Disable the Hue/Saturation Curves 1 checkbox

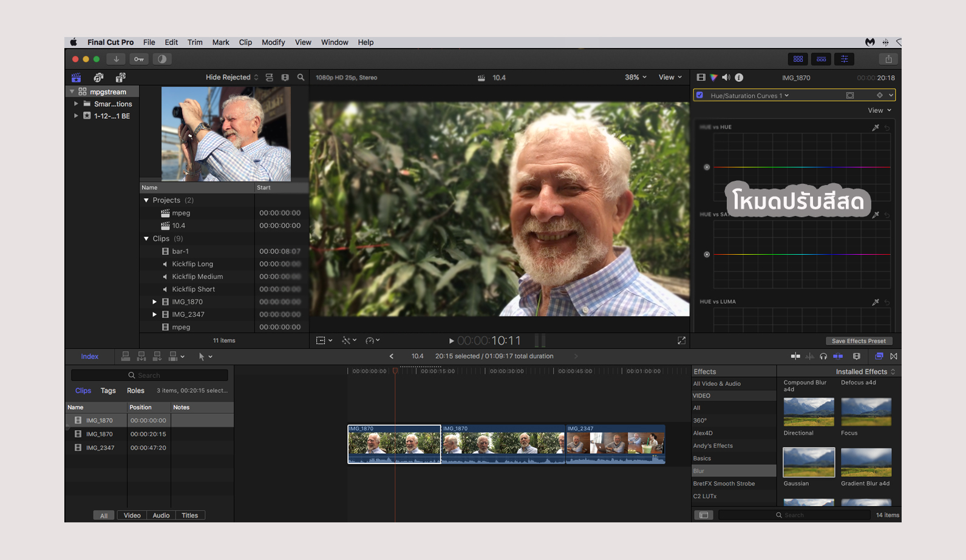(x=700, y=95)
